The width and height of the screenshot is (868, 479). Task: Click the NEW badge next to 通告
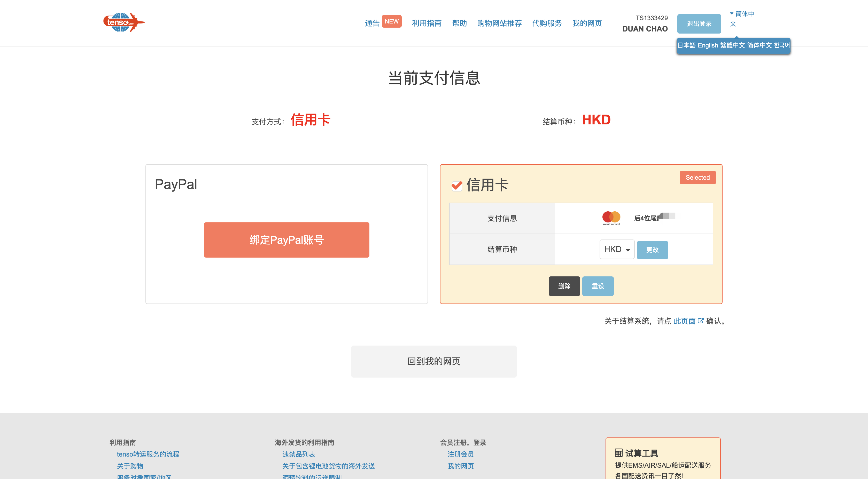[x=391, y=21]
